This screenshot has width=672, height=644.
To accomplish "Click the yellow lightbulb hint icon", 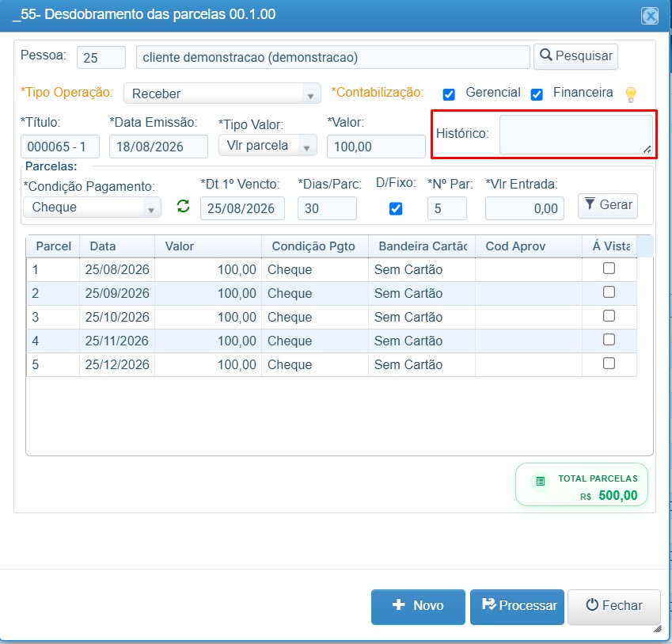I will pyautogui.click(x=630, y=94).
